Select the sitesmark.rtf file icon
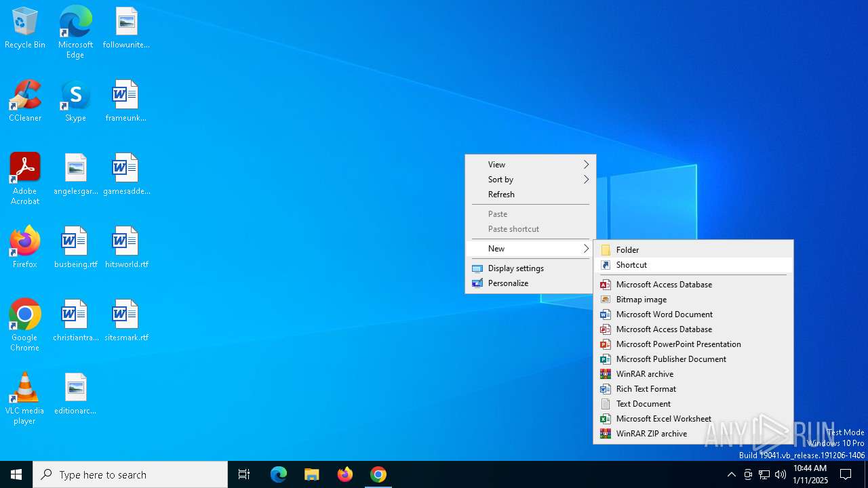868x488 pixels. coord(126,321)
